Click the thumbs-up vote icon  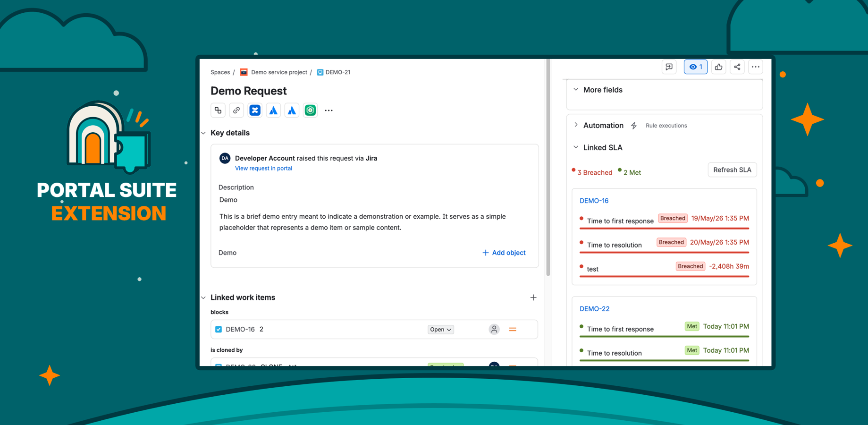pyautogui.click(x=718, y=67)
